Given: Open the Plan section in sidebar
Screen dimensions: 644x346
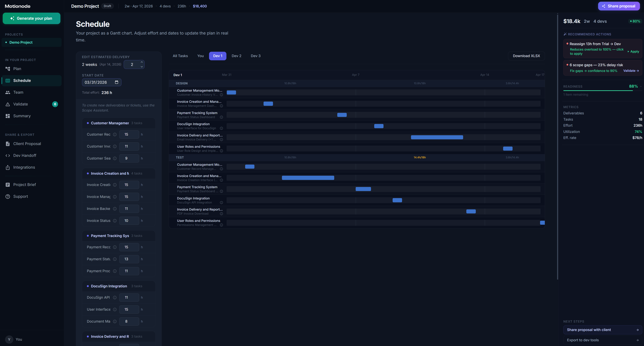Looking at the screenshot, I should (x=17, y=69).
